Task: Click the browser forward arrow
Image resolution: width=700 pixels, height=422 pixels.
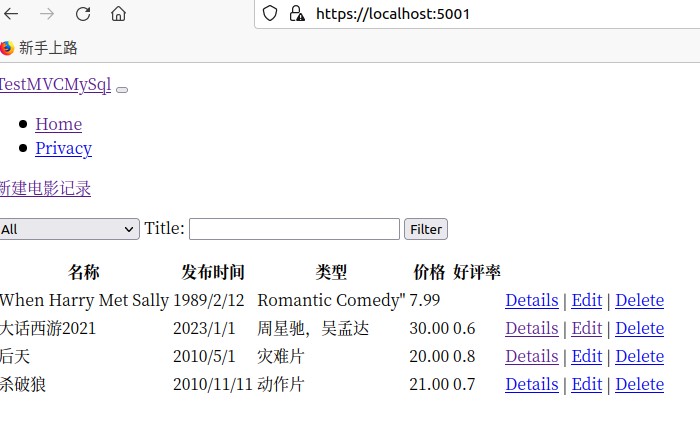Action: (46, 14)
